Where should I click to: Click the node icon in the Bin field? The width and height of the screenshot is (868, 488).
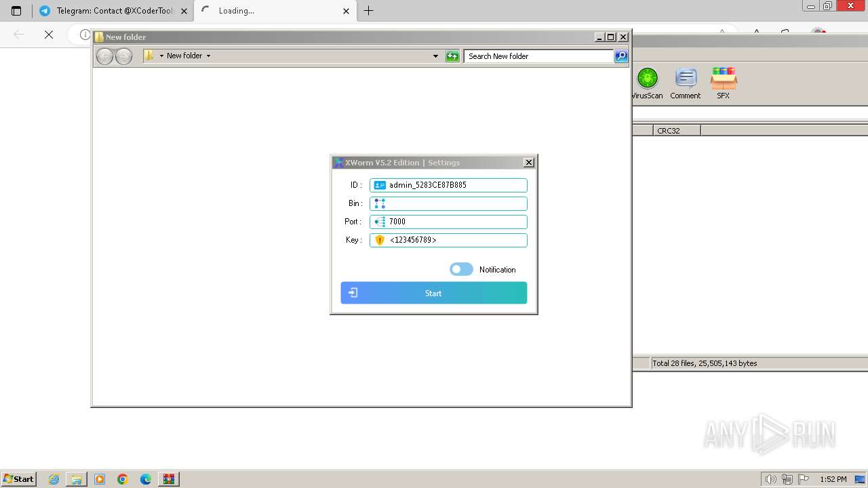pos(380,203)
